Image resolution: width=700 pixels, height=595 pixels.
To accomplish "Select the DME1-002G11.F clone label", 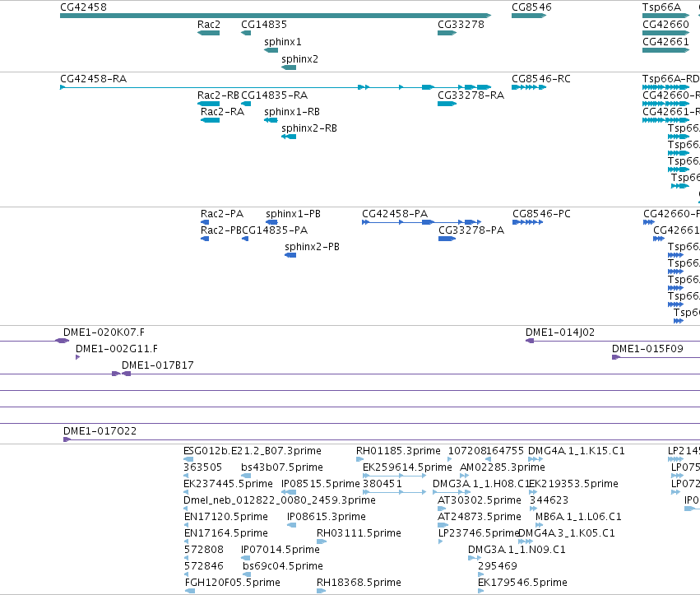I will pos(117,349).
